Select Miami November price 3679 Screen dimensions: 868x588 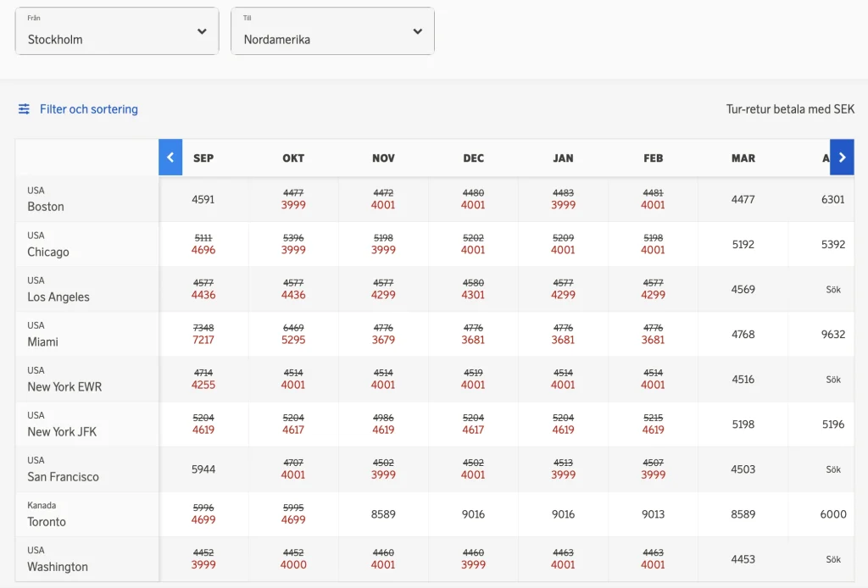[383, 340]
